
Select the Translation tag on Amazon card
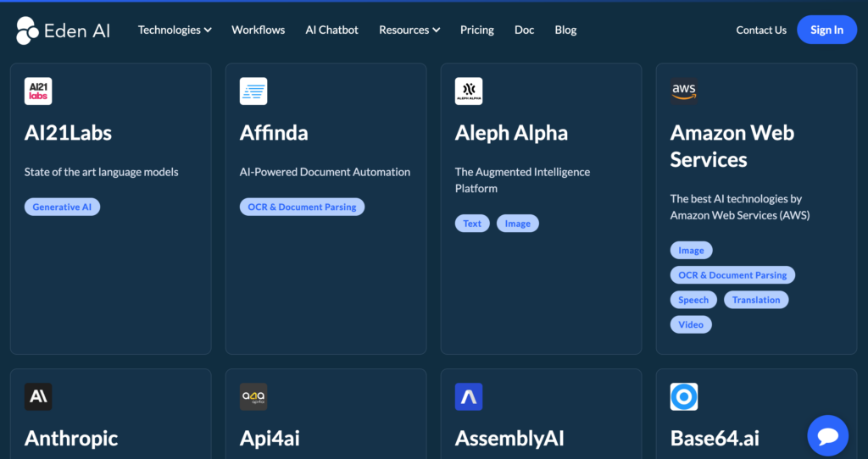point(756,300)
